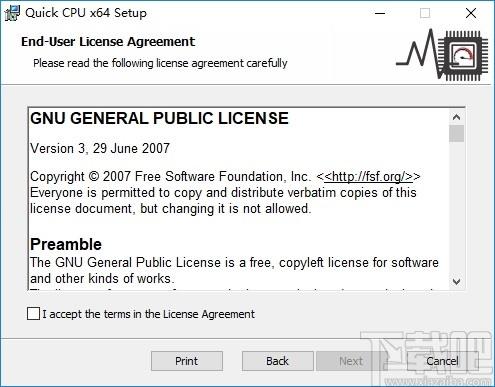Click the Preamble heading in license text
The height and width of the screenshot is (387, 495).
(66, 244)
